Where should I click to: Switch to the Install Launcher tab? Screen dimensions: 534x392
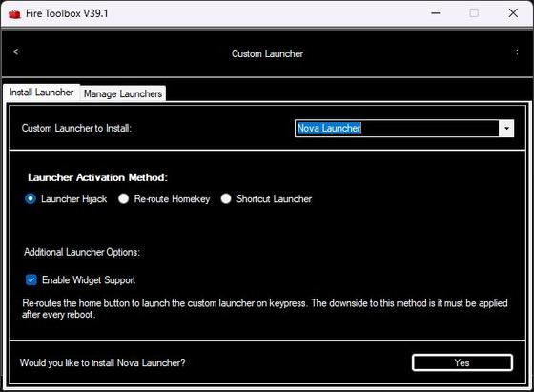click(42, 93)
